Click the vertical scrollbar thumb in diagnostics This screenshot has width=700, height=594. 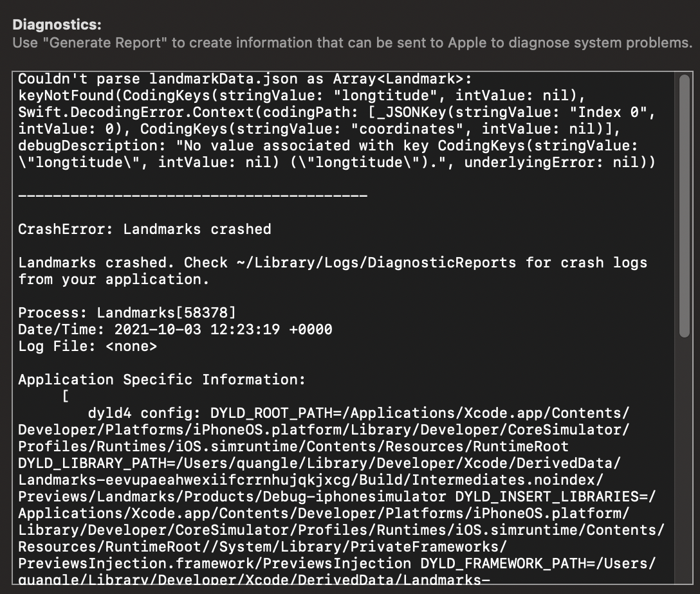[684, 206]
